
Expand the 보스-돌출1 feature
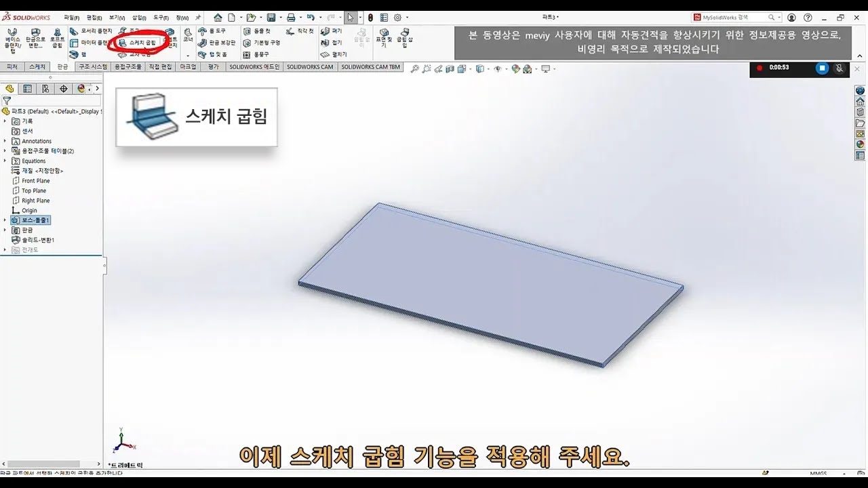click(x=5, y=220)
